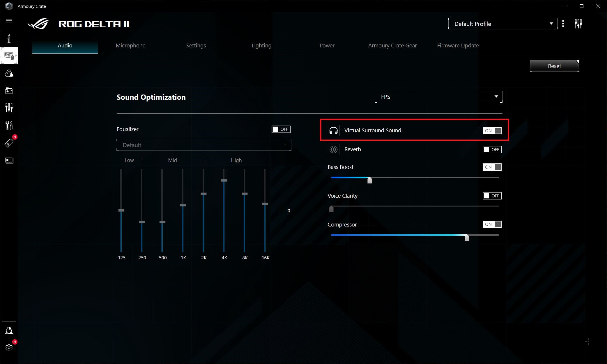Click the 2K equalizer slider handle
The width and height of the screenshot is (607, 364).
204,194
